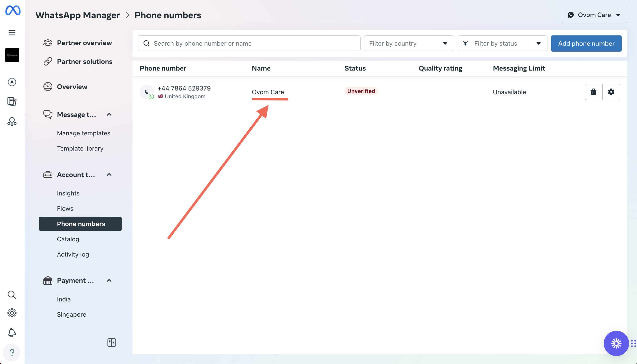Collapse the Payment section chevron

pyautogui.click(x=109, y=280)
